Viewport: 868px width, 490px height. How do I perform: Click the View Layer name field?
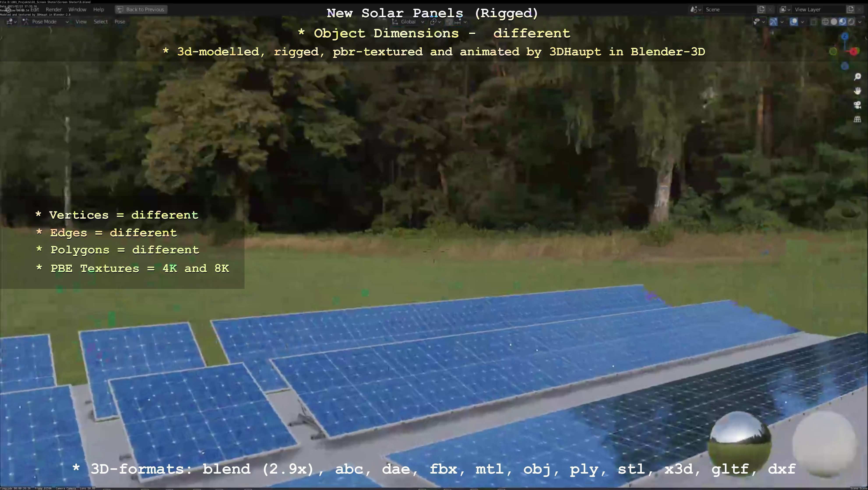[819, 9]
